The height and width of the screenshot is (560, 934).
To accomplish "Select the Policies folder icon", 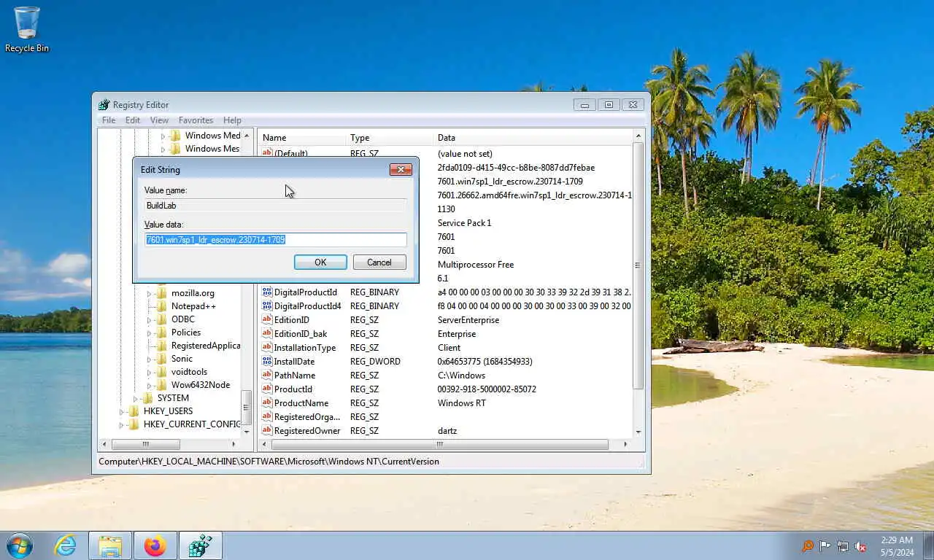I will click(161, 332).
